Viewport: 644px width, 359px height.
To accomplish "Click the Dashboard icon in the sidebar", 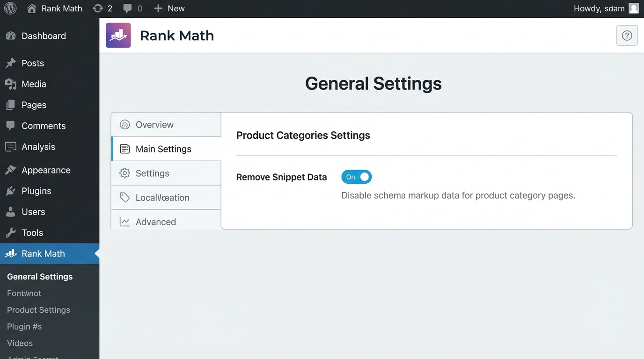I will pyautogui.click(x=10, y=36).
